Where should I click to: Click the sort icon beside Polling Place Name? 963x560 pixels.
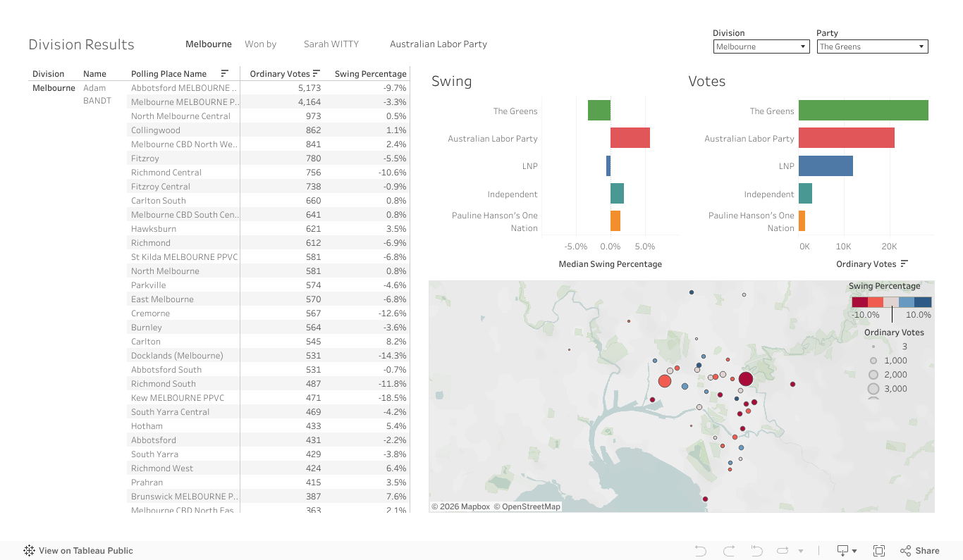tap(224, 73)
